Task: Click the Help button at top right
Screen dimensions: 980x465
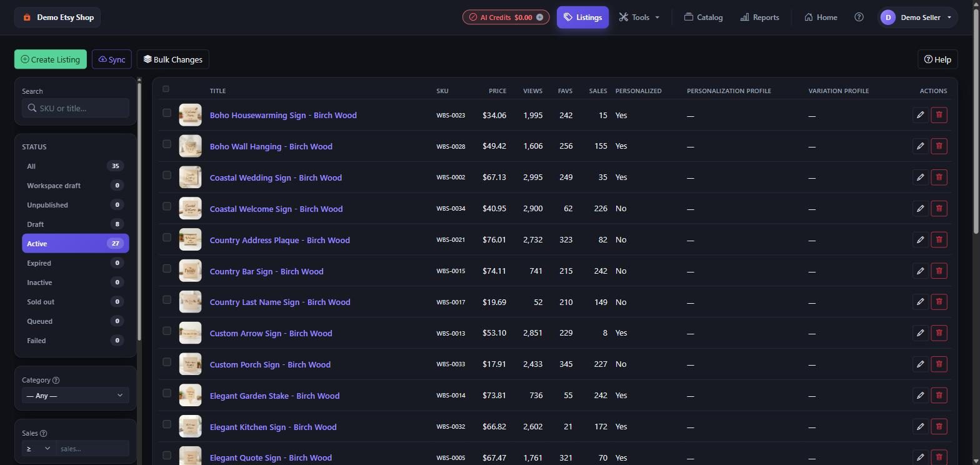Action: (x=937, y=59)
